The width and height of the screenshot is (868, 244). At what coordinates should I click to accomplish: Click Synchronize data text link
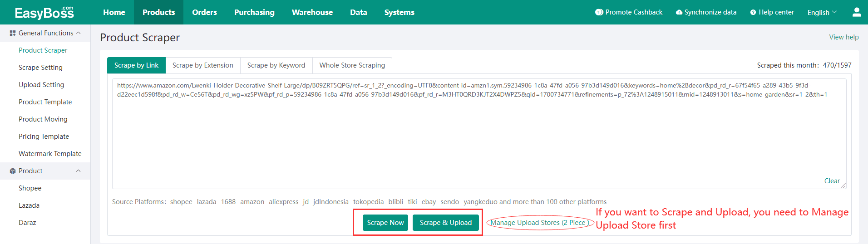click(710, 12)
